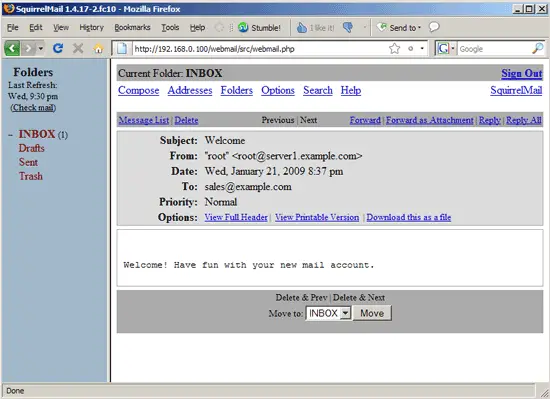The height and width of the screenshot is (399, 550).
Task: Click the Done status bar text
Action: pyautogui.click(x=15, y=391)
